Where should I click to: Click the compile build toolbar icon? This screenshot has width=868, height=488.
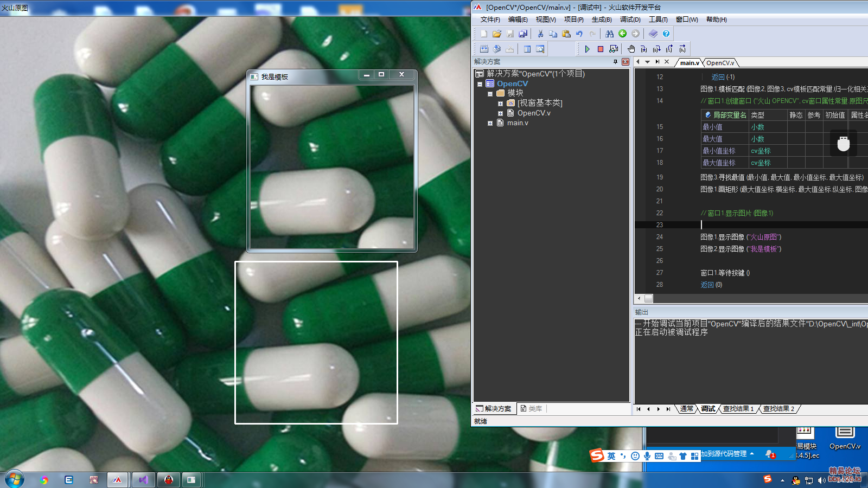click(484, 49)
